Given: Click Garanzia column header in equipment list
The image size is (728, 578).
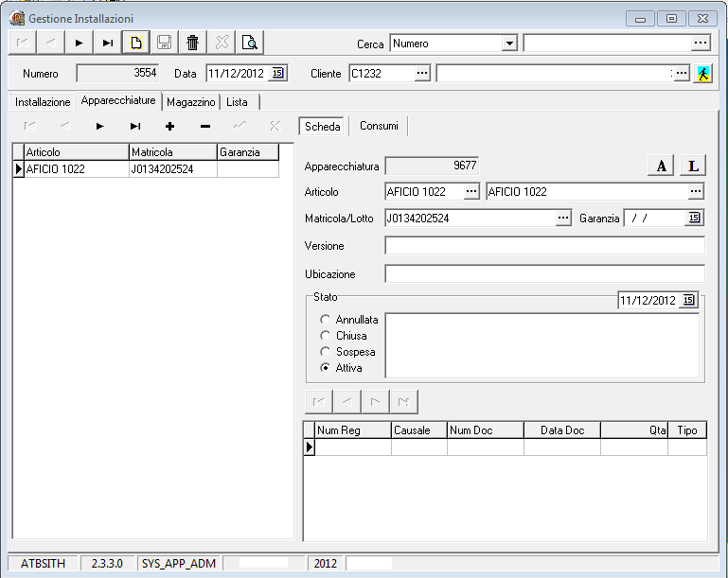Looking at the screenshot, I should (248, 152).
